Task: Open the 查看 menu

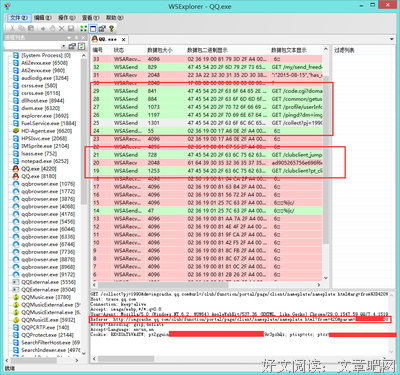Action: click(x=91, y=18)
